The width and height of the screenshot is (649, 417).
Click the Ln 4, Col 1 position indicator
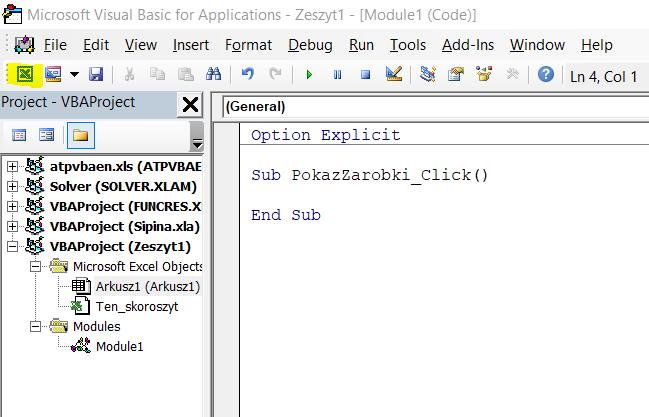tap(603, 77)
